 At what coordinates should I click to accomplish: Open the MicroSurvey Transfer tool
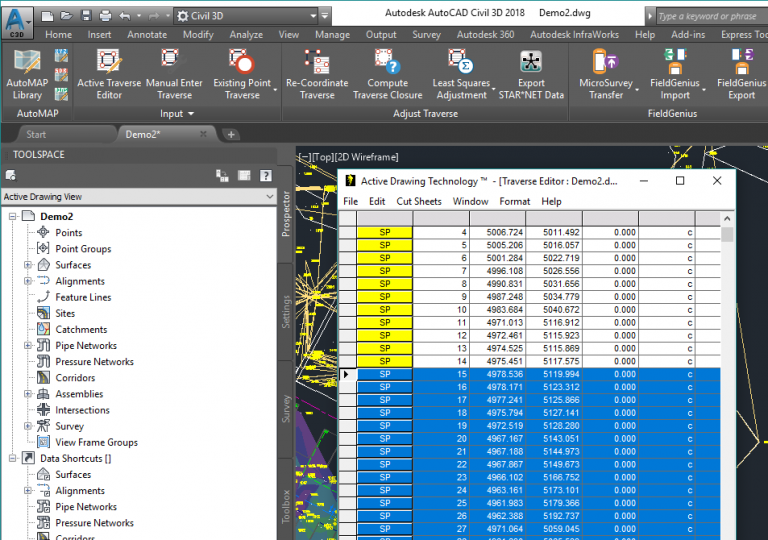(607, 75)
